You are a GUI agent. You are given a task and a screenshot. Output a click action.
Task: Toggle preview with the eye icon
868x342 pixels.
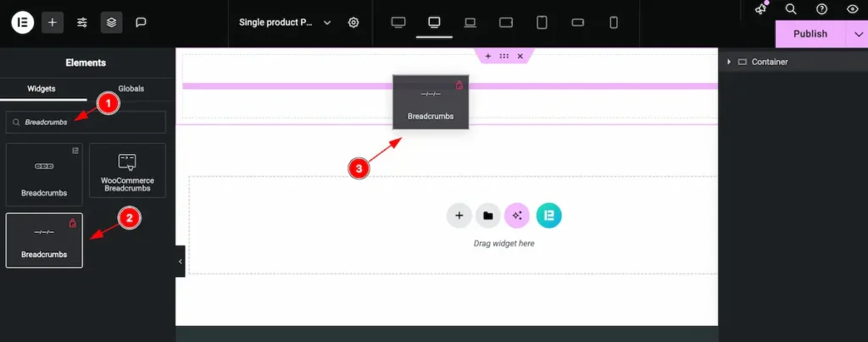click(852, 9)
